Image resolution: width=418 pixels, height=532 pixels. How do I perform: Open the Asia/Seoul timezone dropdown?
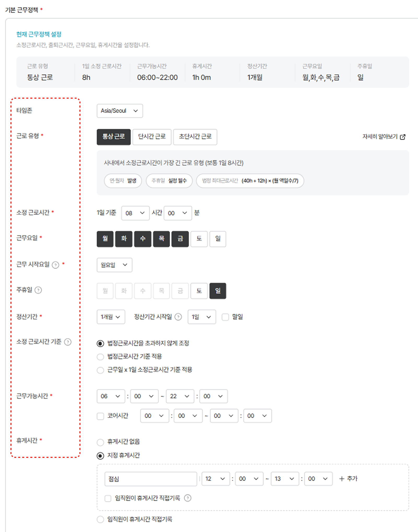120,111
